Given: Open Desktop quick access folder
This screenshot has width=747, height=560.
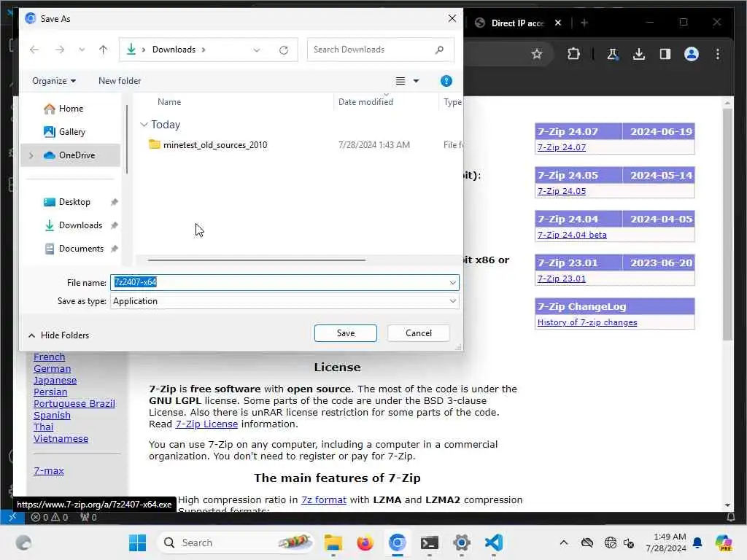Looking at the screenshot, I should (74, 202).
